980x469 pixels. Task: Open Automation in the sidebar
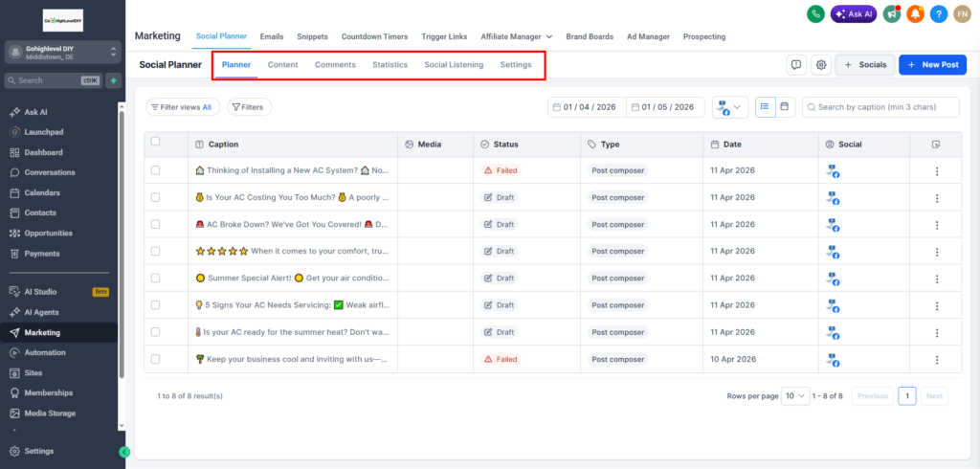(x=44, y=352)
